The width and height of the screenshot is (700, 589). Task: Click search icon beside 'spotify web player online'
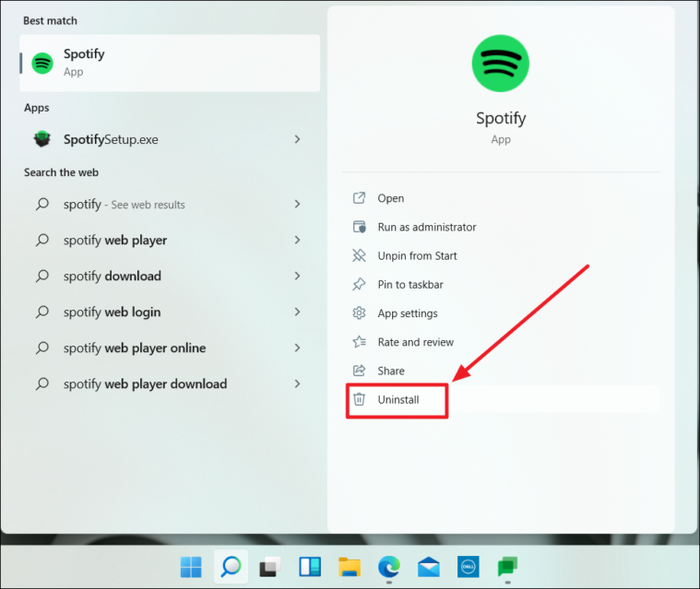pyautogui.click(x=42, y=348)
